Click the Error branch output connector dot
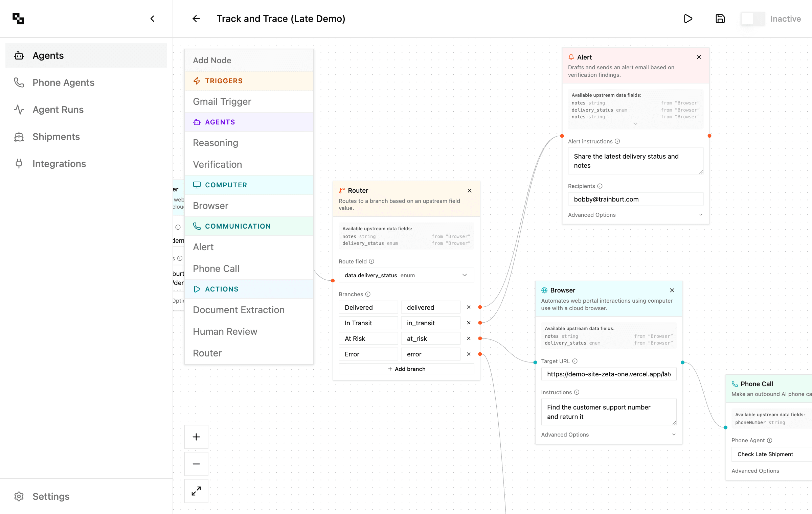The image size is (812, 514). [480, 354]
